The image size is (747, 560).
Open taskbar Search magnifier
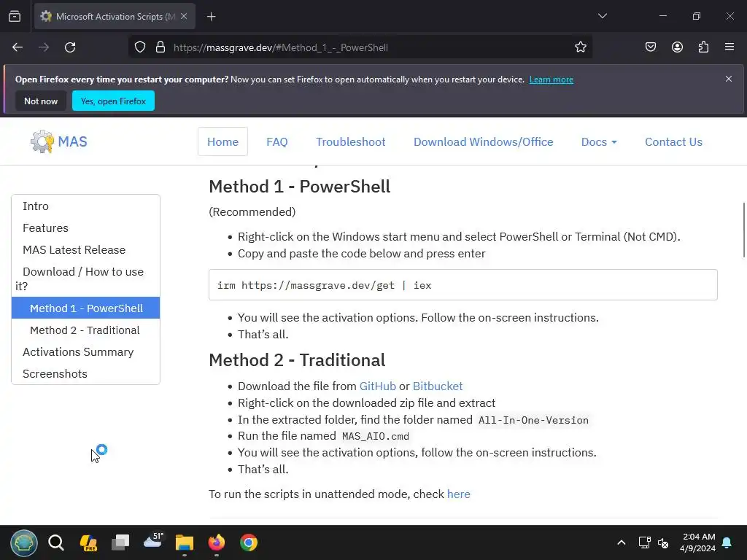(56, 542)
